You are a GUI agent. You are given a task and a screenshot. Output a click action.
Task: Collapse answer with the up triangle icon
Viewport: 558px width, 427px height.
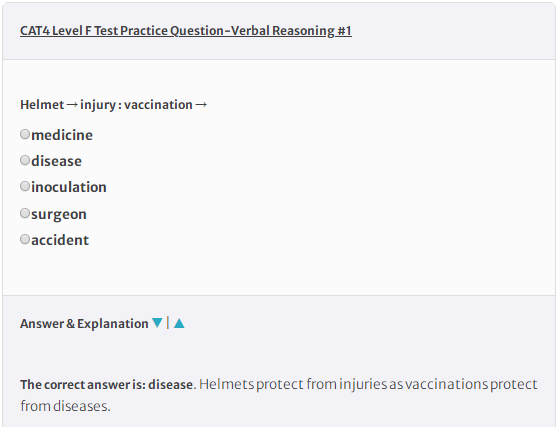point(179,323)
